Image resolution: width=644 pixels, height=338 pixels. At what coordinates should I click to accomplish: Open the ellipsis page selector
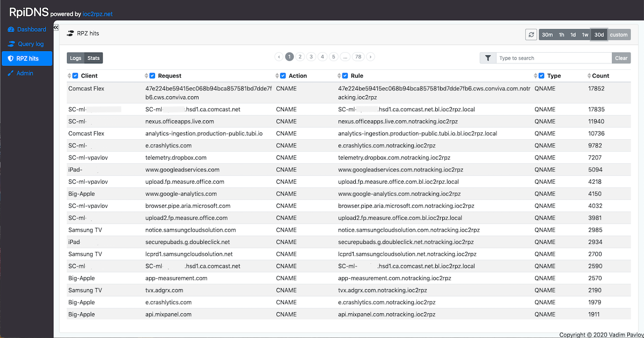[346, 56]
